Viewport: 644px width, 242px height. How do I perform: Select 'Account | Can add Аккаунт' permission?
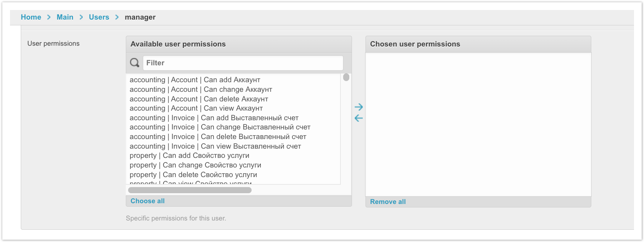tap(195, 80)
